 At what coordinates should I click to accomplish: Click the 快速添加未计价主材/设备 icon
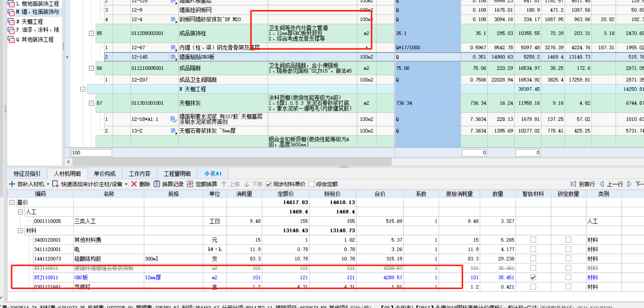(x=55, y=184)
